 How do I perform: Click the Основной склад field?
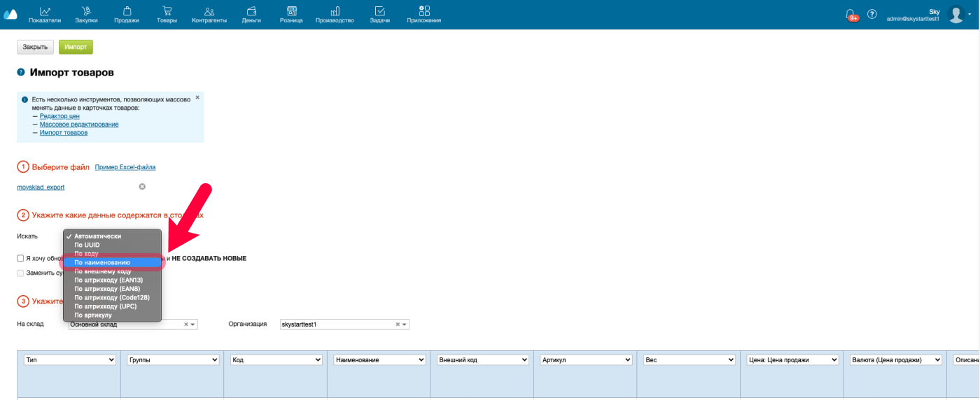pyautogui.click(x=133, y=324)
